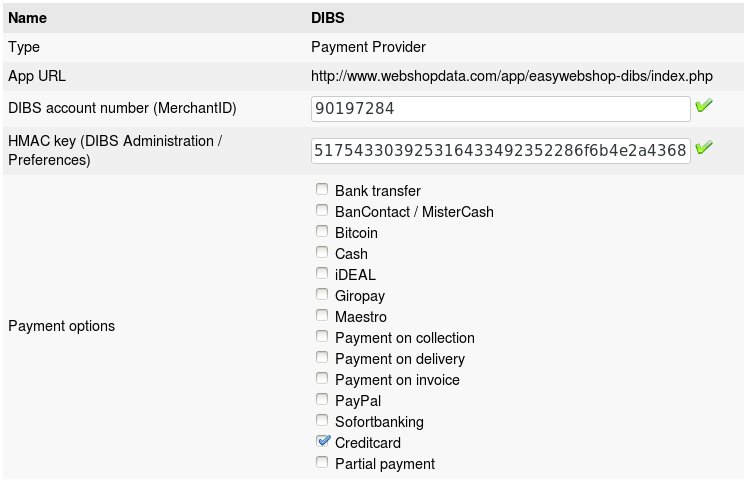Image resolution: width=744 pixels, height=488 pixels.
Task: Enable Payment on collection
Action: (322, 337)
